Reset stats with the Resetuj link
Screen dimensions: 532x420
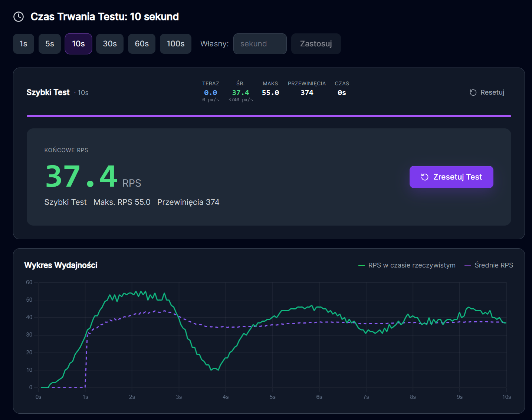pyautogui.click(x=487, y=92)
